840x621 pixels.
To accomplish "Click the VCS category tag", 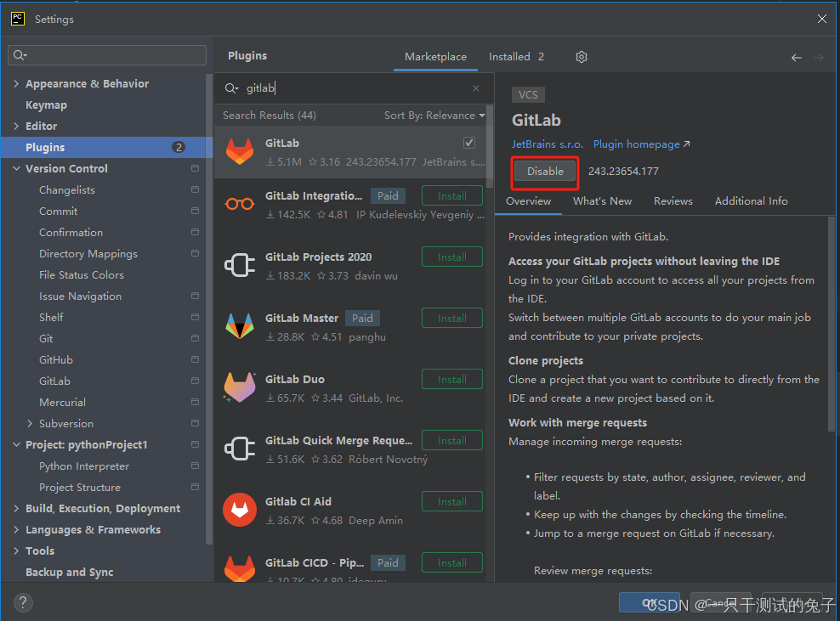I will click(528, 95).
